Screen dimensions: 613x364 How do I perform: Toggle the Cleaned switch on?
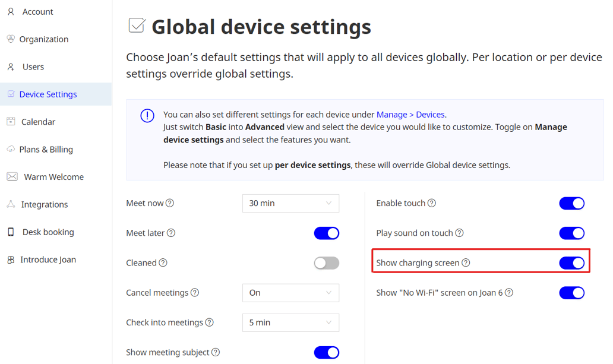326,262
